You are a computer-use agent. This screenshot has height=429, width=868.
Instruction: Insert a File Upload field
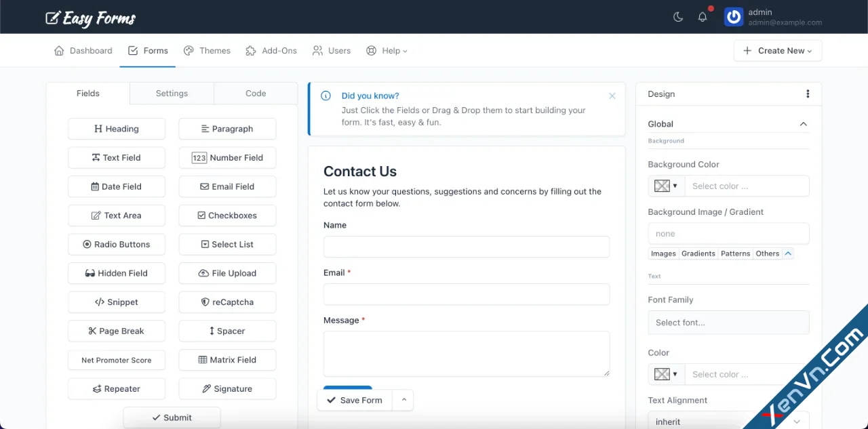(x=227, y=273)
